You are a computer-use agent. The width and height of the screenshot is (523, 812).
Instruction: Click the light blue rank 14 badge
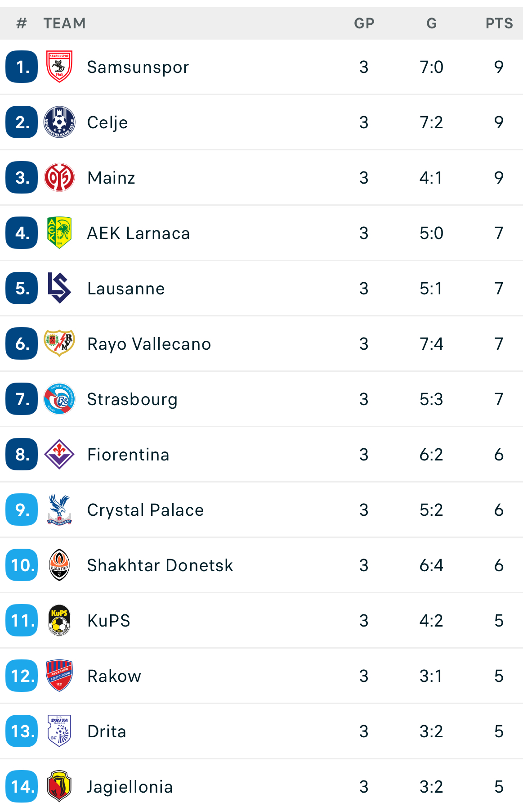click(22, 787)
